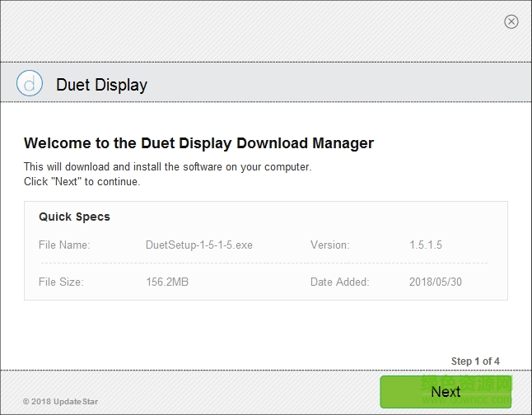Click the Version label
This screenshot has height=415, width=532.
tap(329, 245)
